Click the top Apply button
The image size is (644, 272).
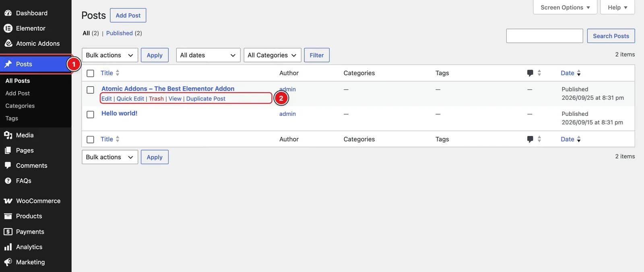pyautogui.click(x=155, y=55)
